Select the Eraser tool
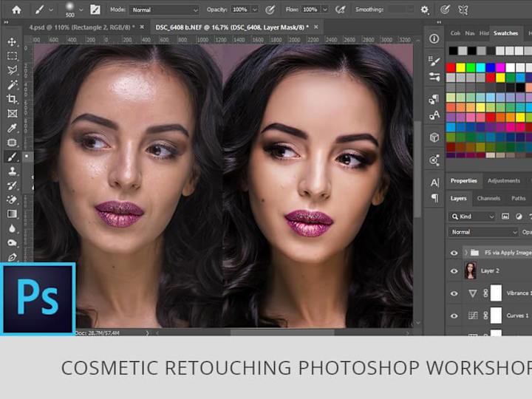This screenshot has width=532, height=399. point(13,199)
